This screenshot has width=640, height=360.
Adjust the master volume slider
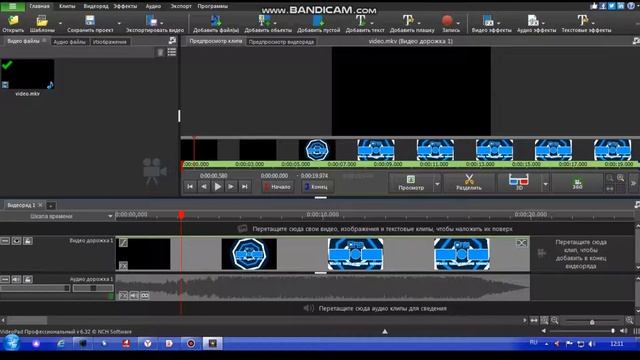coord(581,331)
